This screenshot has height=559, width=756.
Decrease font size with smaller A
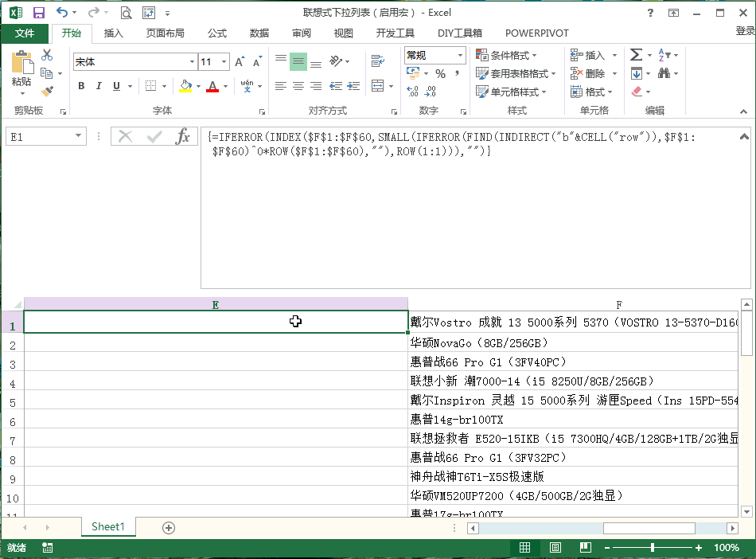click(258, 62)
